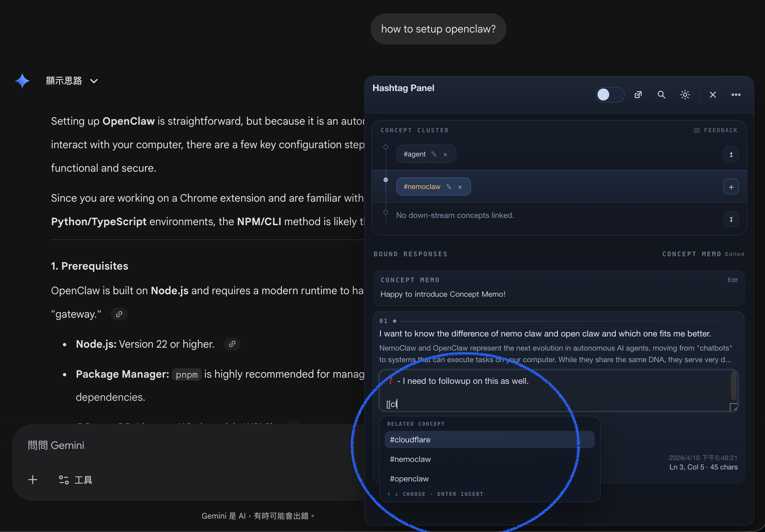The height and width of the screenshot is (532, 765).
Task: Click the textarea resize handle
Action: [734, 407]
